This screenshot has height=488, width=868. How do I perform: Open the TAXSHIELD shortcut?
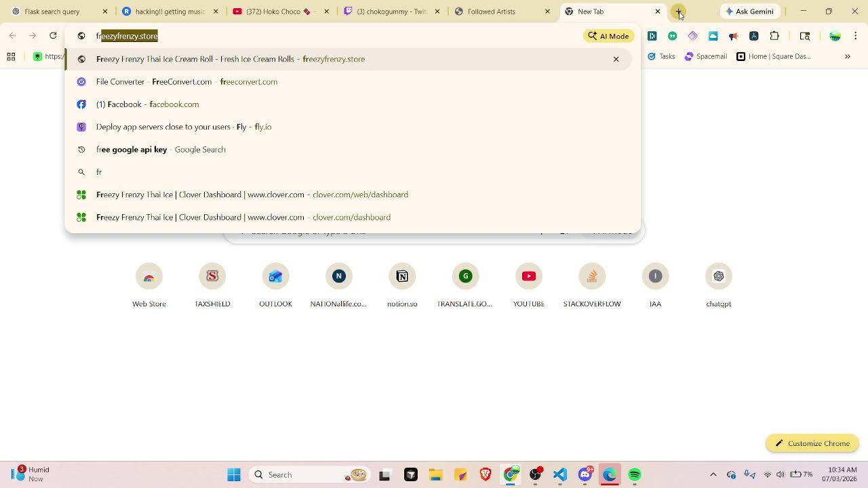click(212, 285)
